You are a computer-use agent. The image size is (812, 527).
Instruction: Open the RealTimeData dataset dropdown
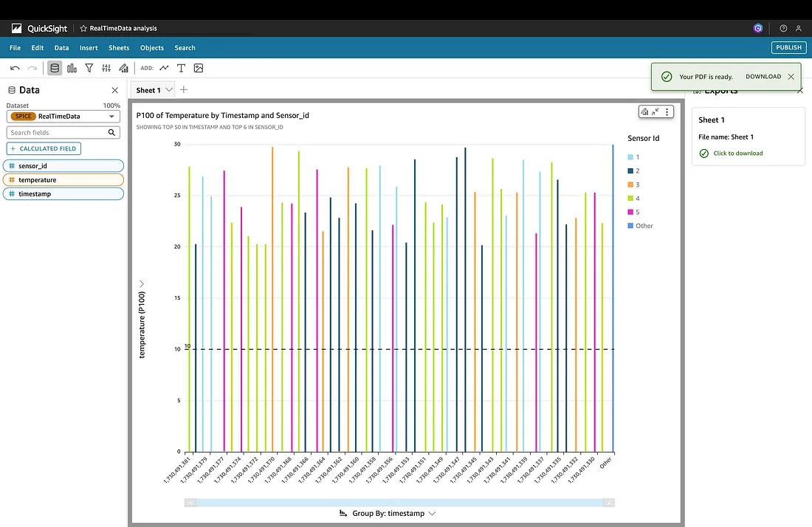click(x=111, y=116)
